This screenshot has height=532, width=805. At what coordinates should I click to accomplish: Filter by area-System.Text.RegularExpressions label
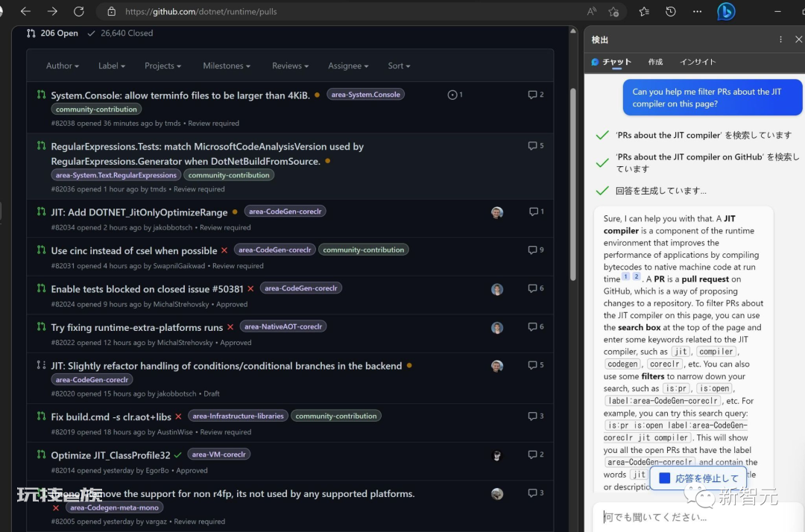click(116, 175)
